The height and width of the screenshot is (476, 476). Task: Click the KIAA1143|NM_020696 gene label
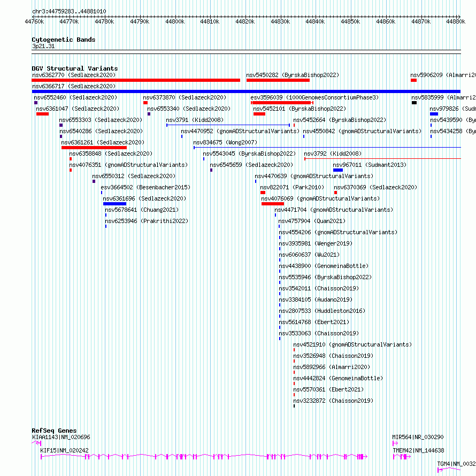(61, 437)
